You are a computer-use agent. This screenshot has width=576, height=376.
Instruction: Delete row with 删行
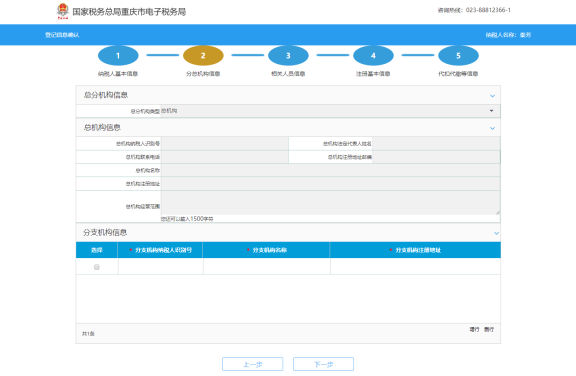[489, 329]
